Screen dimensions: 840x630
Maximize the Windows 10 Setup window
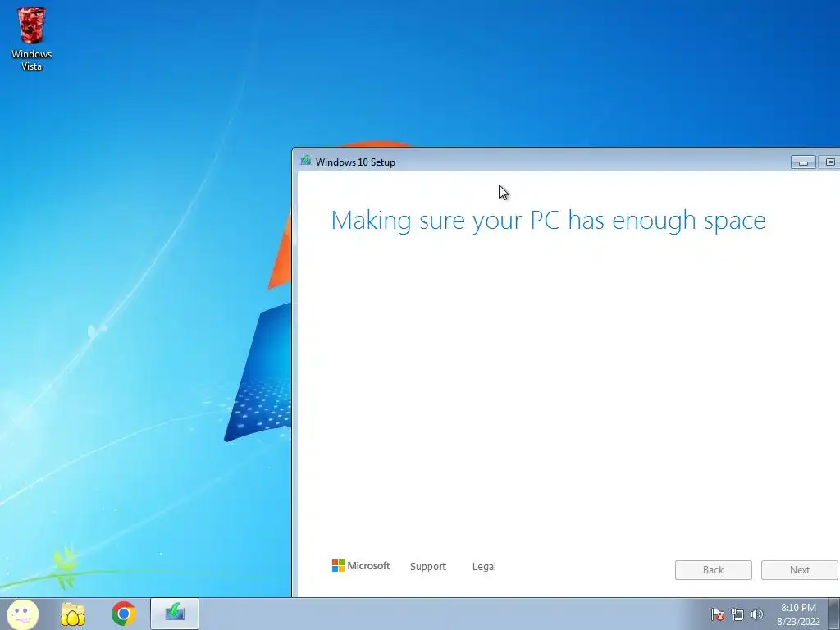pyautogui.click(x=829, y=162)
